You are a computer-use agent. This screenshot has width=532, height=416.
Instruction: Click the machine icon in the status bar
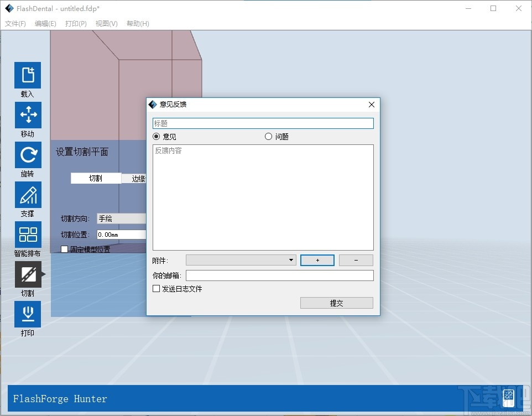508,397
